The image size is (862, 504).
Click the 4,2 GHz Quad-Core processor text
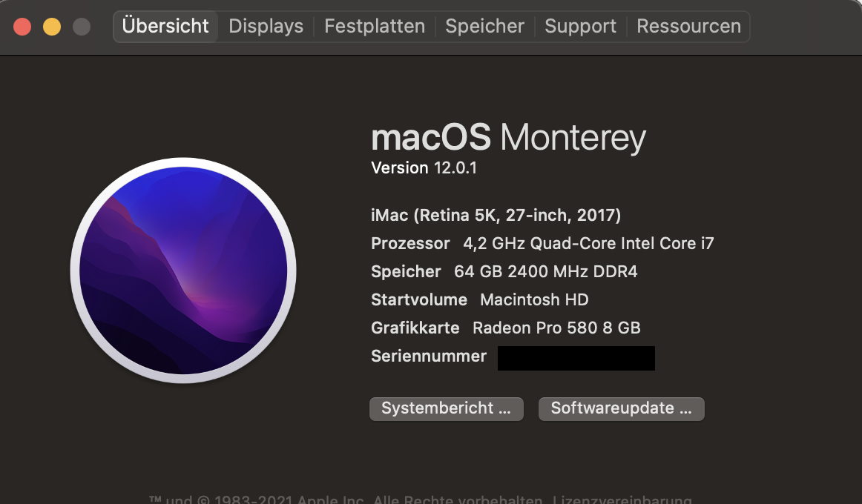588,243
